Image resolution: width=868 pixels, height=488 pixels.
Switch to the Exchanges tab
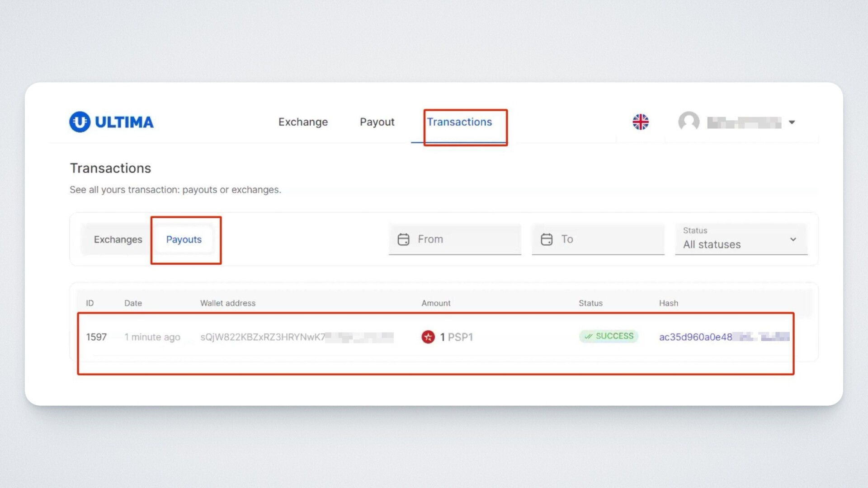point(118,239)
